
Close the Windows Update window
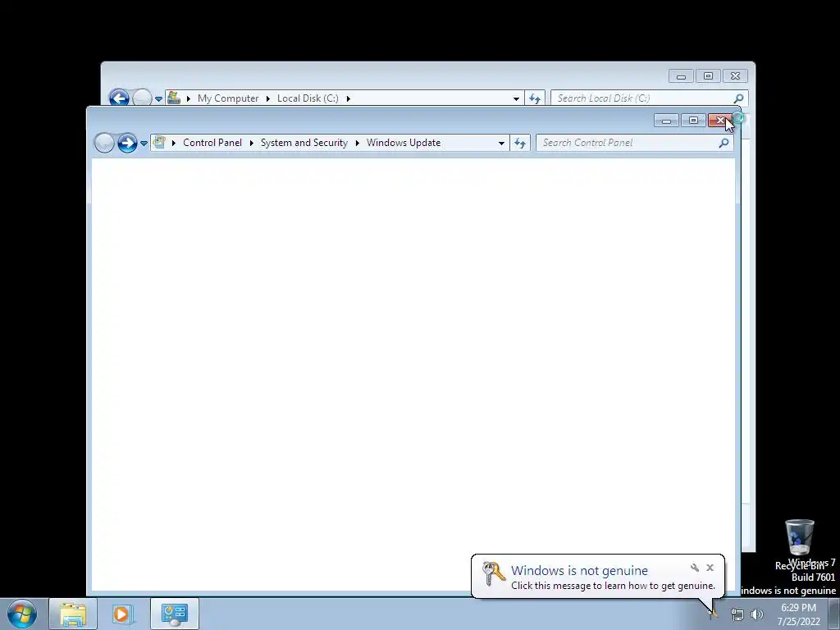point(720,121)
